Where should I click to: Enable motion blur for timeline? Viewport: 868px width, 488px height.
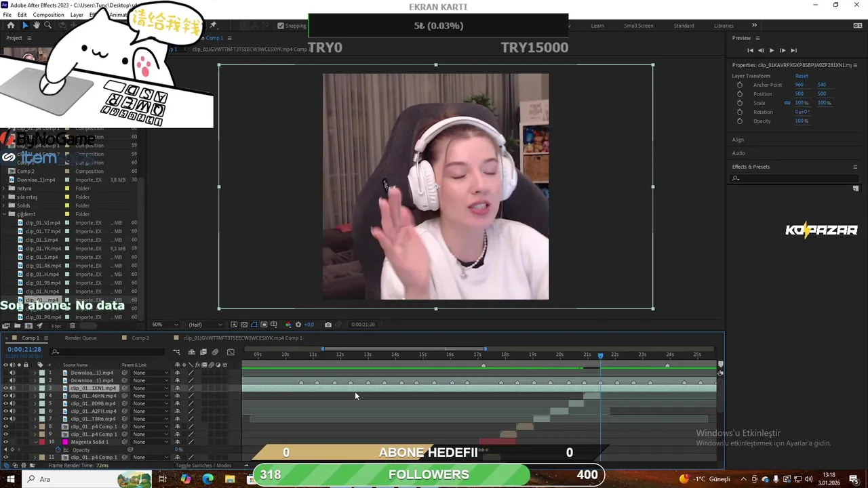(x=215, y=352)
